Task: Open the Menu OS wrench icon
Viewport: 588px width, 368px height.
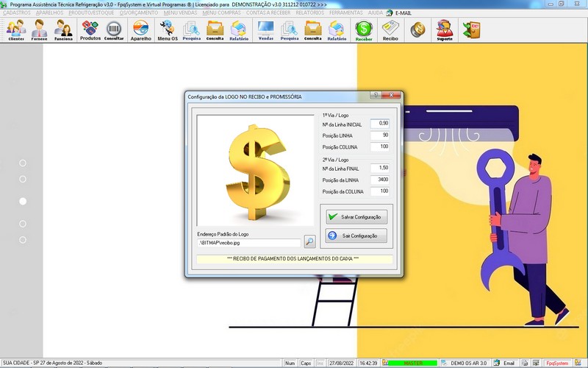Action: tap(168, 30)
